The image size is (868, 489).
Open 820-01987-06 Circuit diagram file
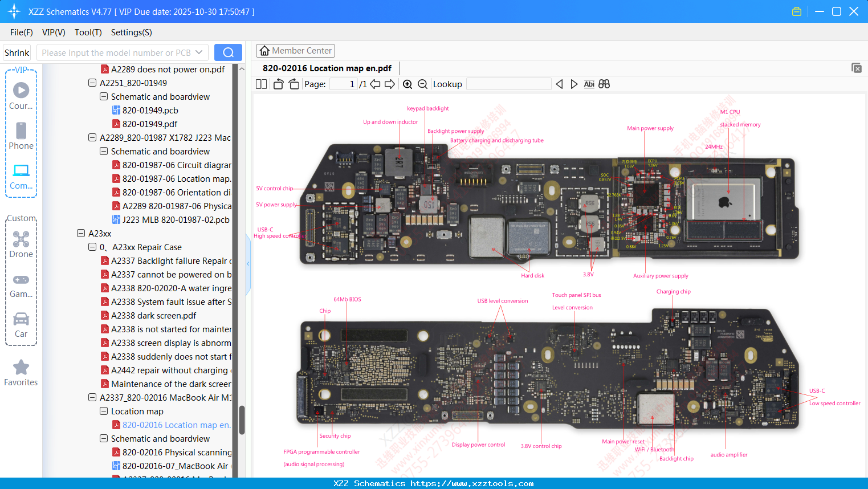(x=172, y=165)
